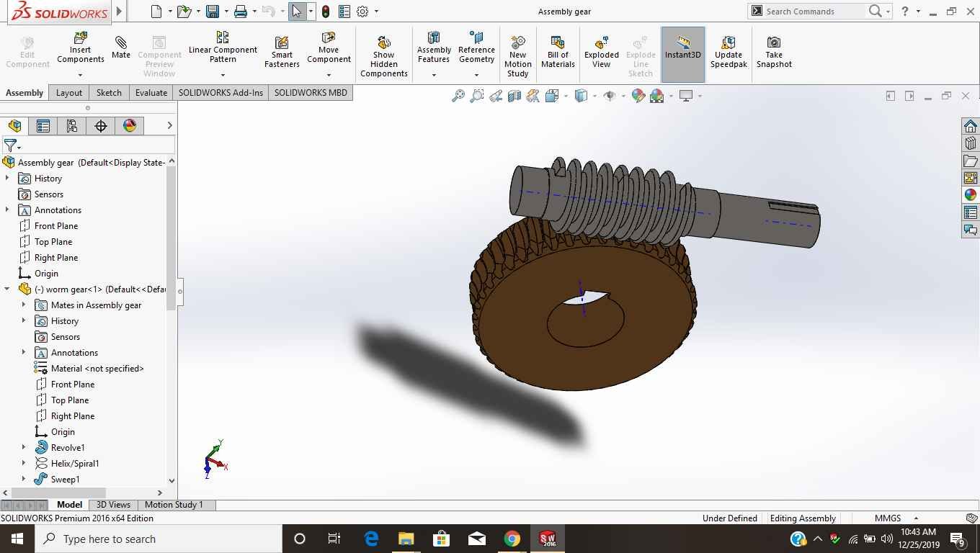Toggle the Instant3D button
980x553 pixels.
point(682,43)
